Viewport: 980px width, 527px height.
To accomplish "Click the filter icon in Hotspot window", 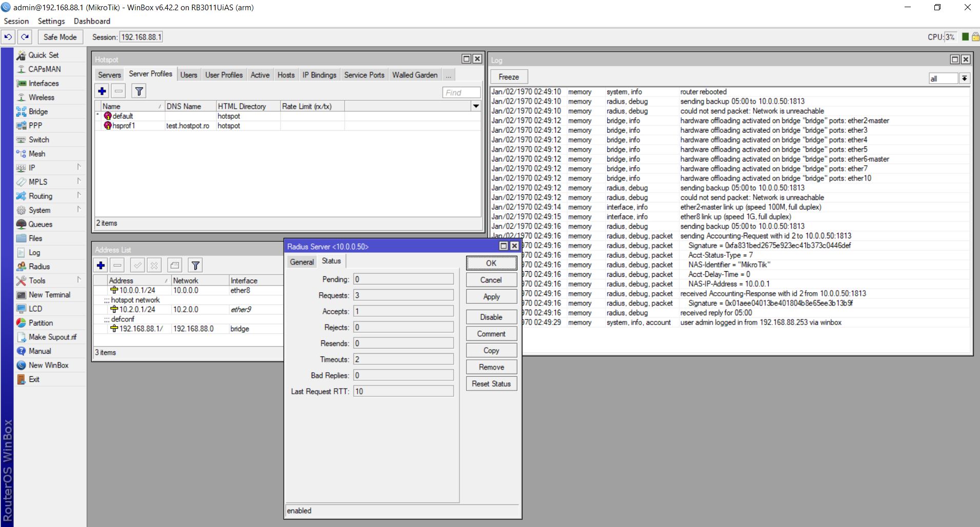I will pyautogui.click(x=139, y=91).
